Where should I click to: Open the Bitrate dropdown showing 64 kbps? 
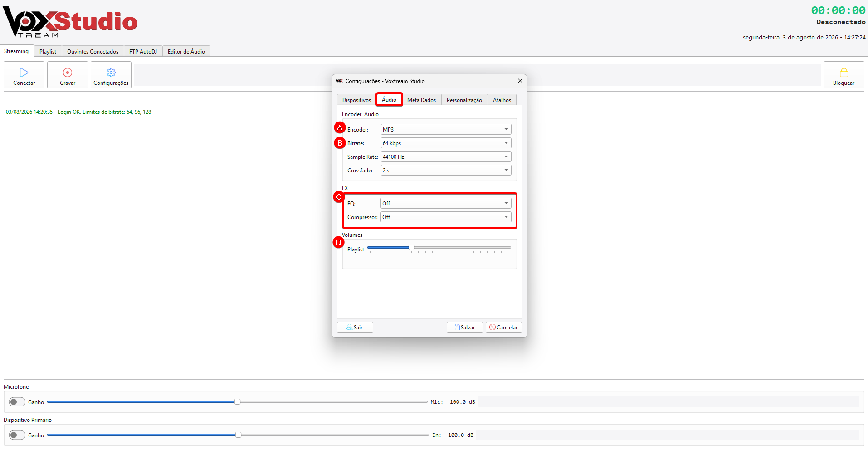pyautogui.click(x=446, y=143)
